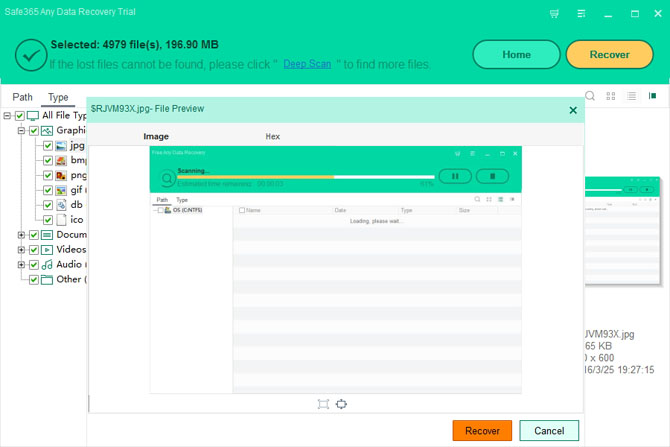Uncheck the All File Types checkbox
Screen dimensions: 670x447
tap(20, 116)
